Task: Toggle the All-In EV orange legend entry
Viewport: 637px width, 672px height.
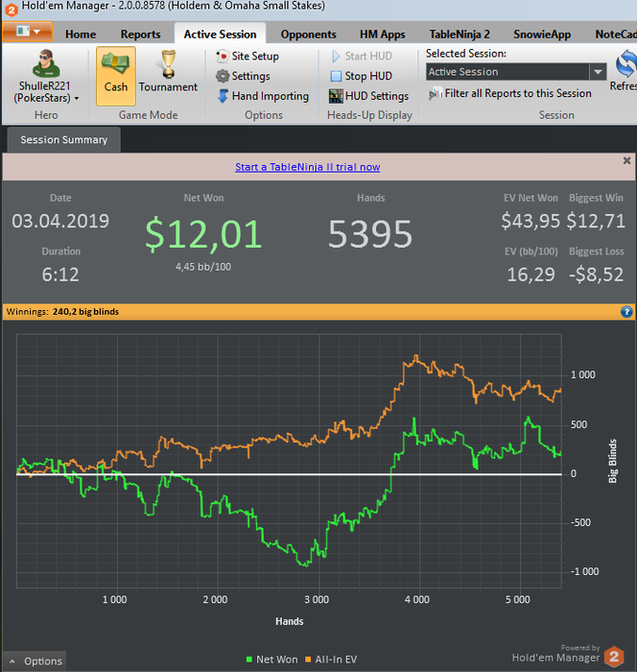Action: [x=331, y=660]
